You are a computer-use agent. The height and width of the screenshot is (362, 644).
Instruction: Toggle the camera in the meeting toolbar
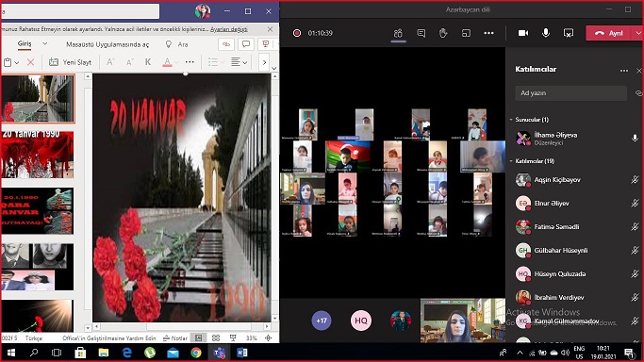pos(523,33)
